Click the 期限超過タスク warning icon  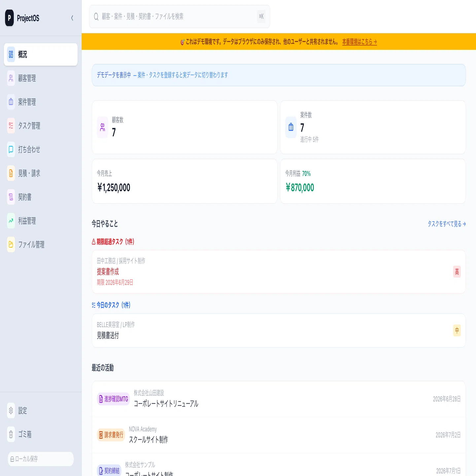tap(94, 242)
